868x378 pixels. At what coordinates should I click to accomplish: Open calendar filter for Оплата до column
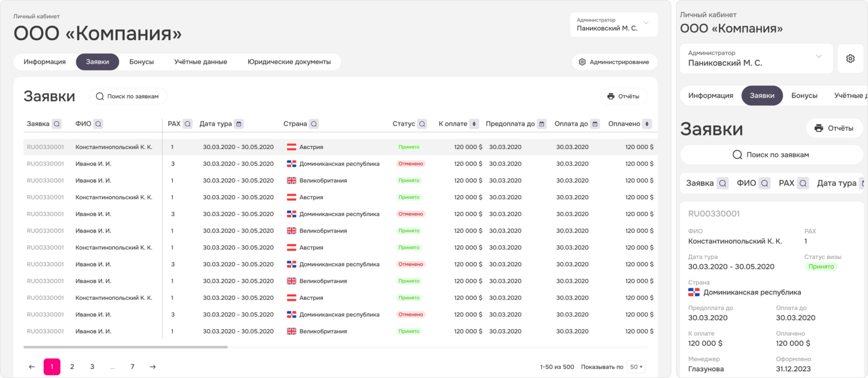[595, 124]
